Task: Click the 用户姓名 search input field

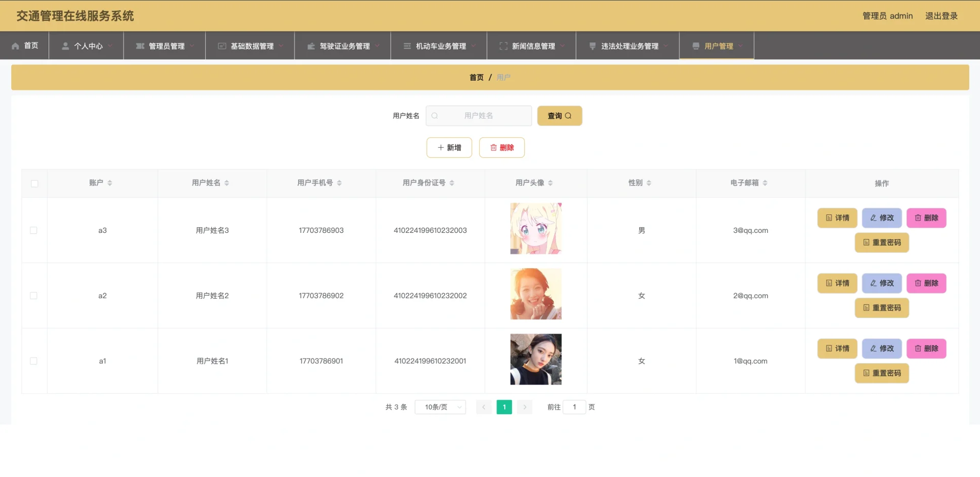Action: pos(479,116)
